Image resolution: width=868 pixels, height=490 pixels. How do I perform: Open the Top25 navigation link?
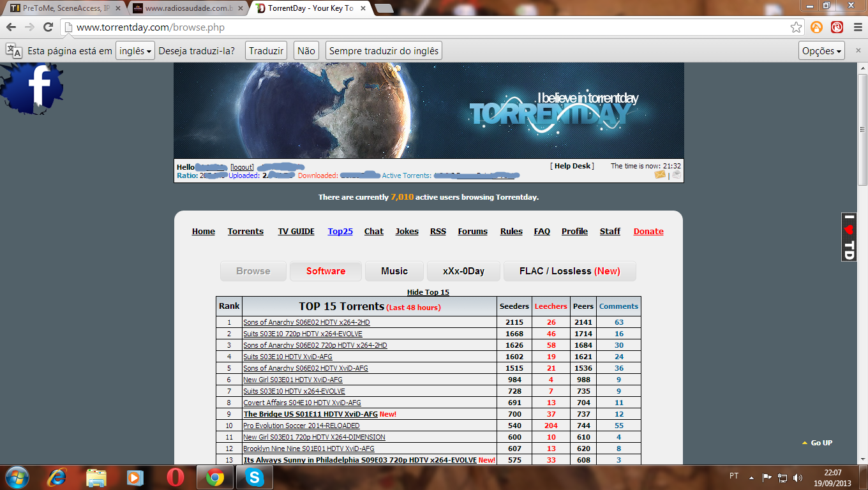coord(340,232)
